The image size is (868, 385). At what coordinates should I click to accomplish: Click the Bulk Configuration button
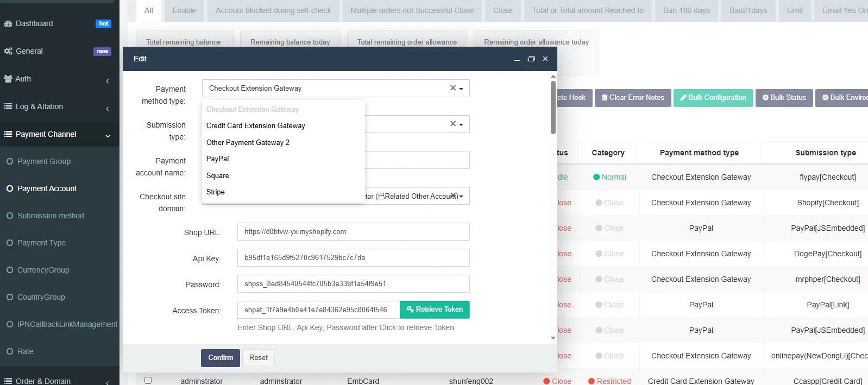click(713, 98)
